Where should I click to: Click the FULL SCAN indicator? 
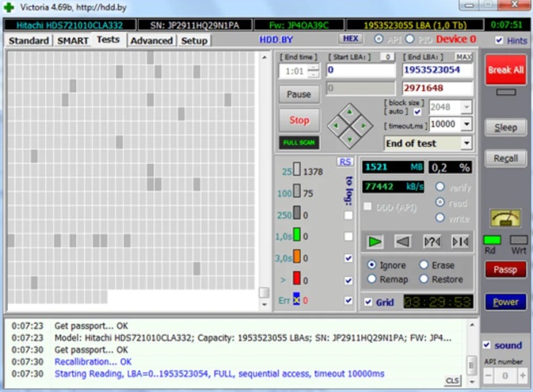(x=299, y=143)
